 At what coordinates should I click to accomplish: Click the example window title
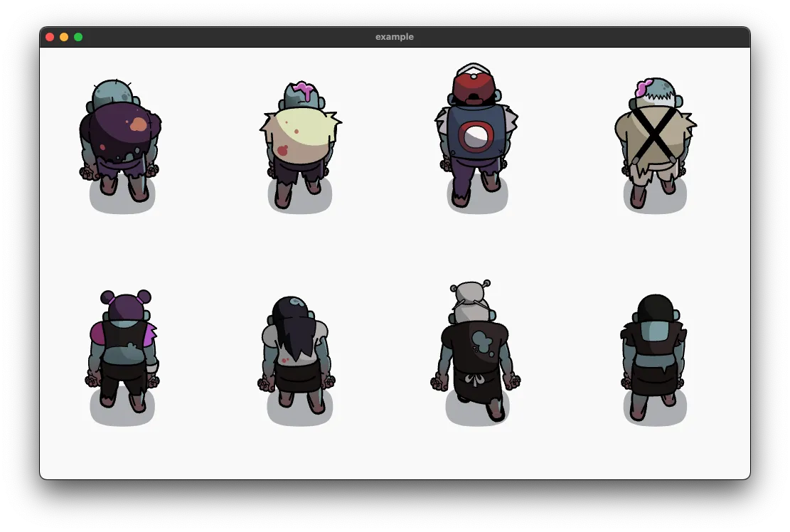395,37
